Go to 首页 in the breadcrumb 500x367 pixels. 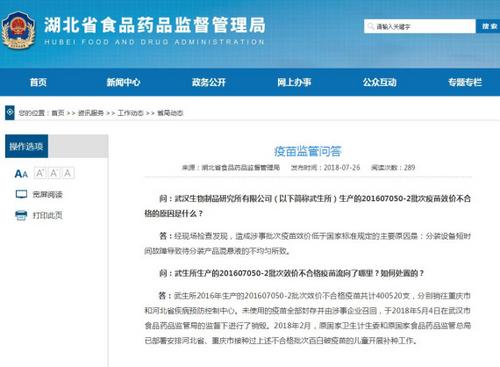point(58,113)
